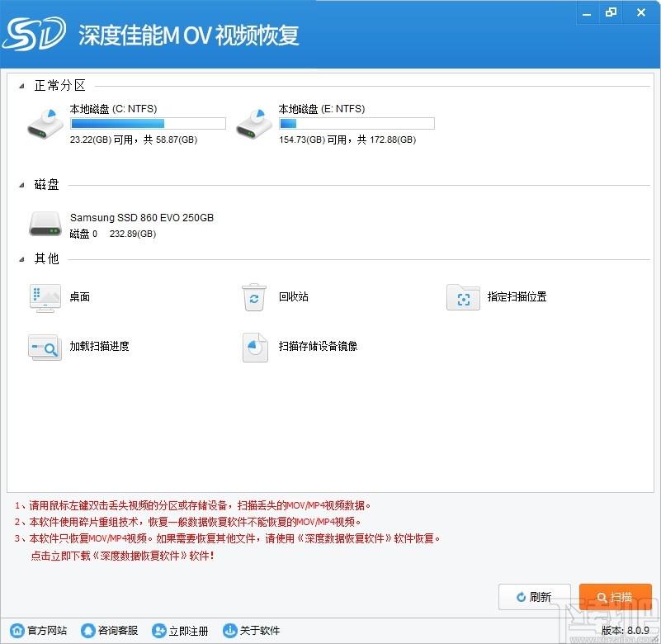The height and width of the screenshot is (644, 661).
Task: Click the about software info icon
Action: point(229,631)
